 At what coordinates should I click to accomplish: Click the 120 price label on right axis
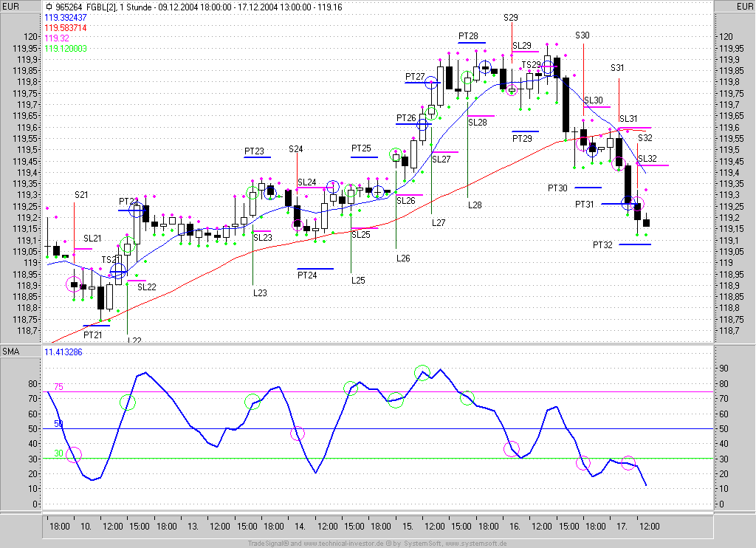[x=726, y=37]
